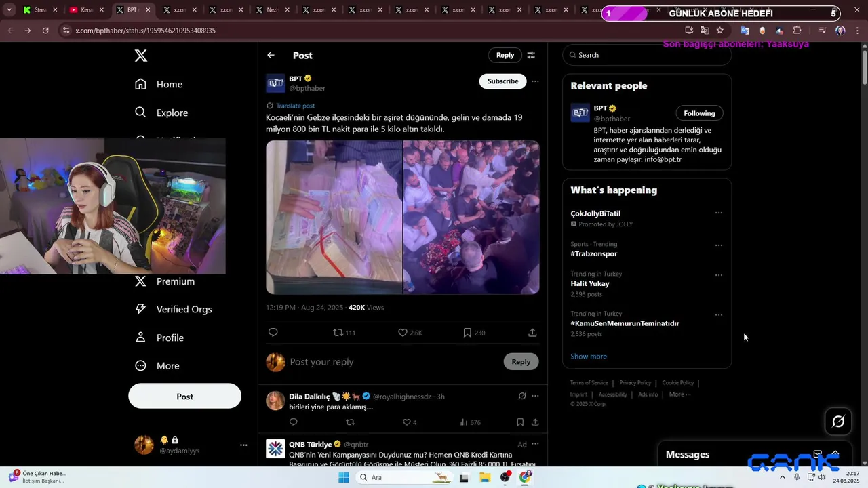Subscribe to BPT account
The image size is (868, 488).
[502, 81]
